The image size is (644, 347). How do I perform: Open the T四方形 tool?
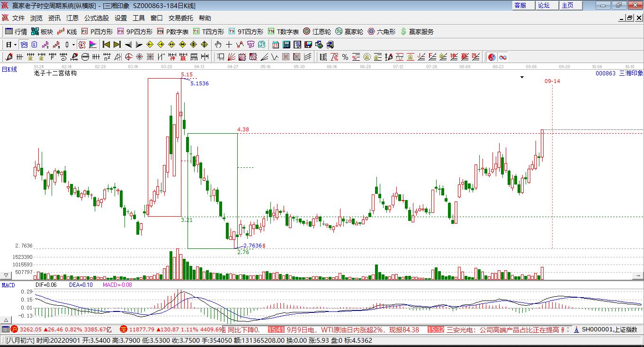pyautogui.click(x=208, y=32)
